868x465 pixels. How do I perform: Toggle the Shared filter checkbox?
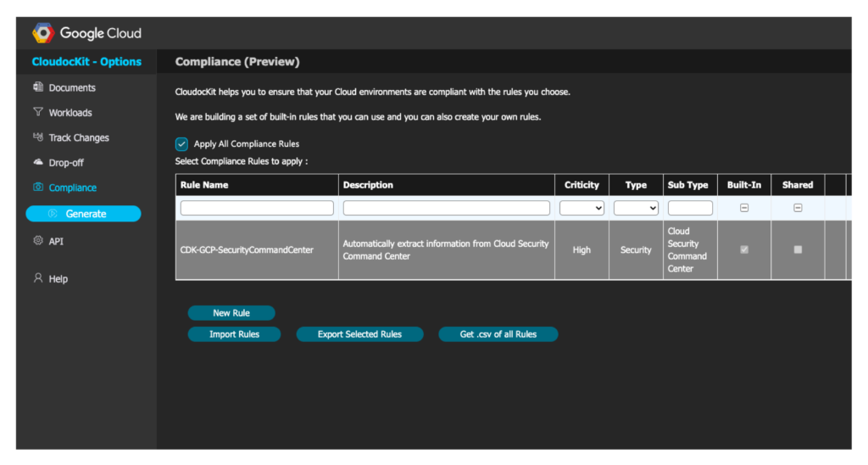click(798, 208)
